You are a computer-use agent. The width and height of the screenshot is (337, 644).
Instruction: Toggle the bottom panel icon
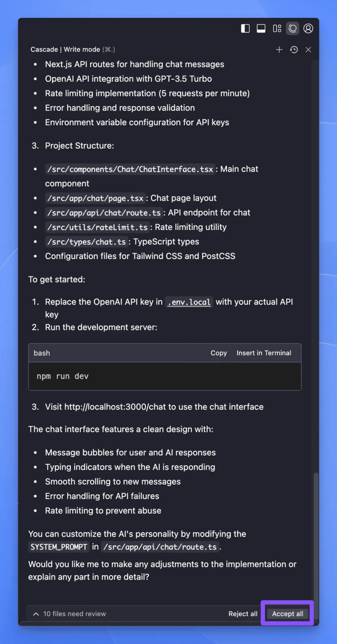click(x=261, y=29)
